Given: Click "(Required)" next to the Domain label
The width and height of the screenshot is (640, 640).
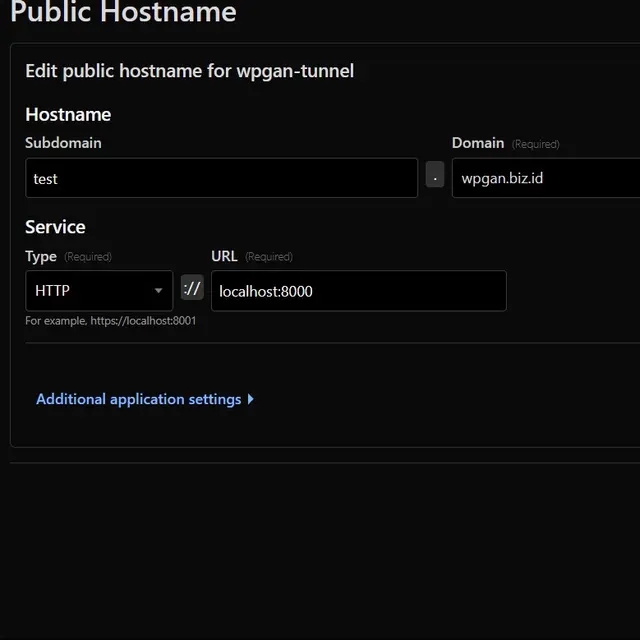Looking at the screenshot, I should coord(535,144).
